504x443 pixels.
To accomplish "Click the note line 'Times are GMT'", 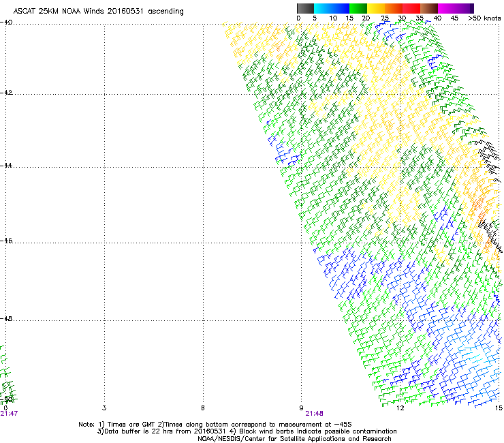I will (131, 425).
